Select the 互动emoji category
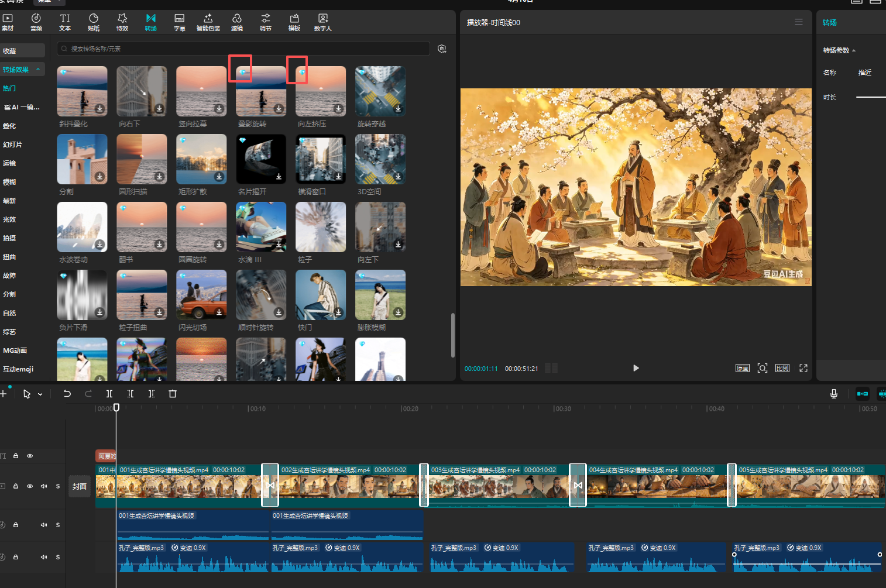 point(18,369)
